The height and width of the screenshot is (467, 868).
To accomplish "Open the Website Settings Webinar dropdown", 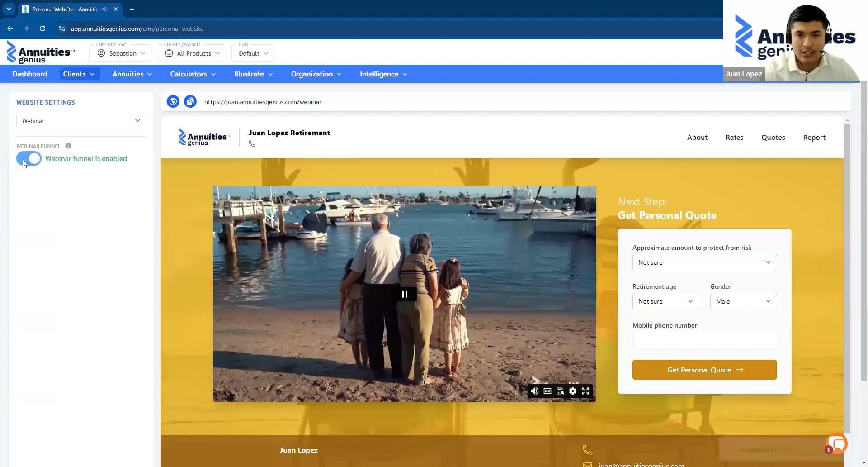I will tap(81, 120).
